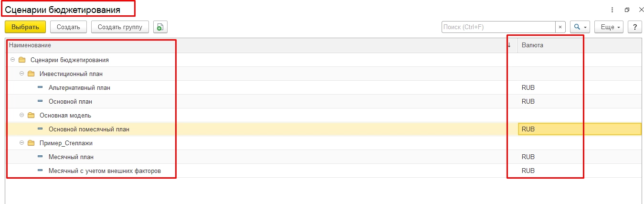This screenshot has width=644, height=204.
Task: Click the question mark help button
Action: [x=634, y=27]
